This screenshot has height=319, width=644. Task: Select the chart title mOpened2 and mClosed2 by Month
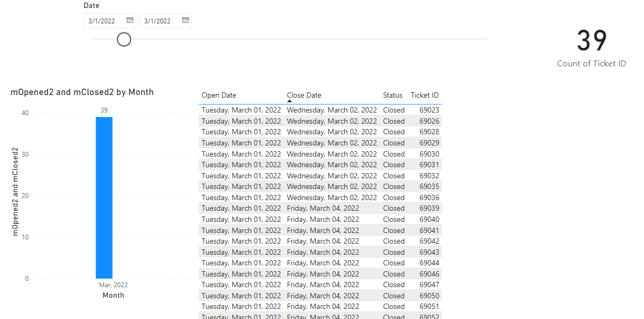(x=82, y=92)
